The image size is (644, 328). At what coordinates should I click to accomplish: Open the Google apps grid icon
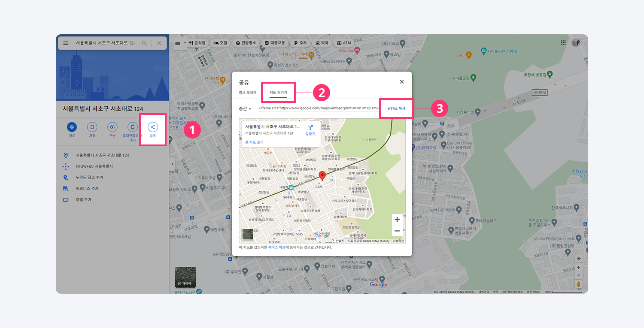pyautogui.click(x=563, y=42)
